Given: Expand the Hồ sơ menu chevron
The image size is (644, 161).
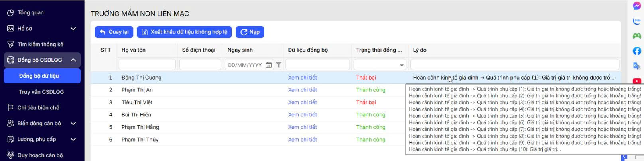Looking at the screenshot, I should click(73, 29).
